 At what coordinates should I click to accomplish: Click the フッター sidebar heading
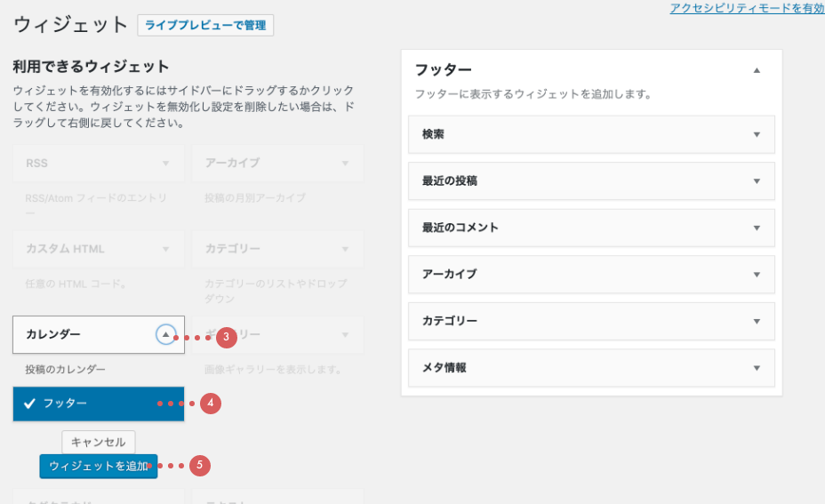pyautogui.click(x=444, y=70)
